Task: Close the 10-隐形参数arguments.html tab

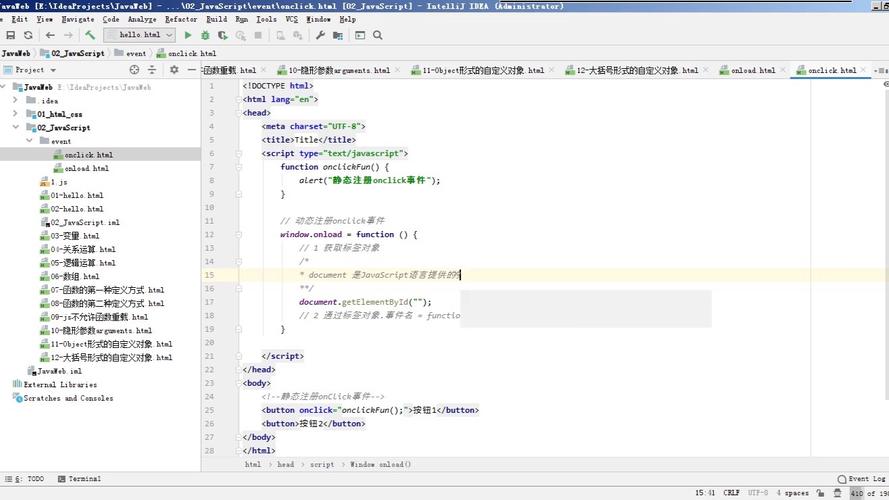Action: 397,70
